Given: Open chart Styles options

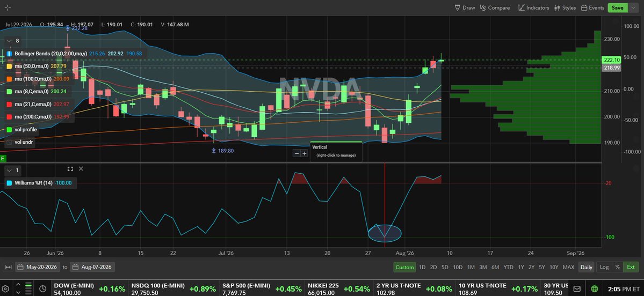Looking at the screenshot, I should pyautogui.click(x=565, y=8).
